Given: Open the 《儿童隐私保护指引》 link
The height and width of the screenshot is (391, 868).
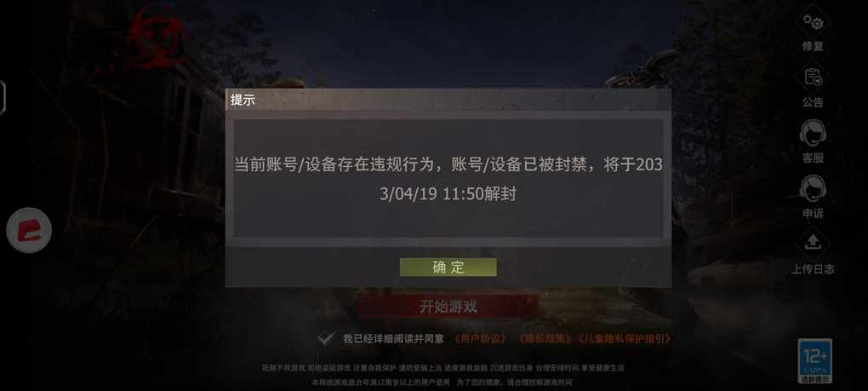Looking at the screenshot, I should 625,338.
